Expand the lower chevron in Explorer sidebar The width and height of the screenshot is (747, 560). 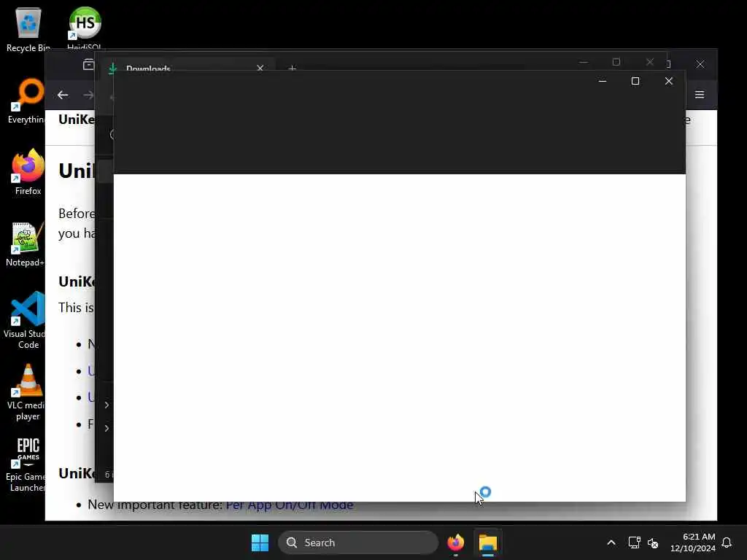click(x=107, y=428)
